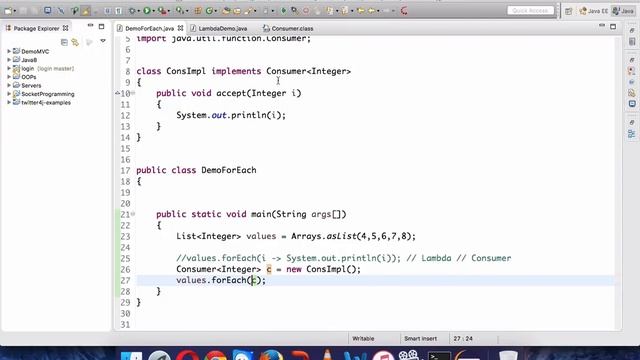Click the 'Smart Insert' status bar entry
640x360 pixels.
click(420, 339)
